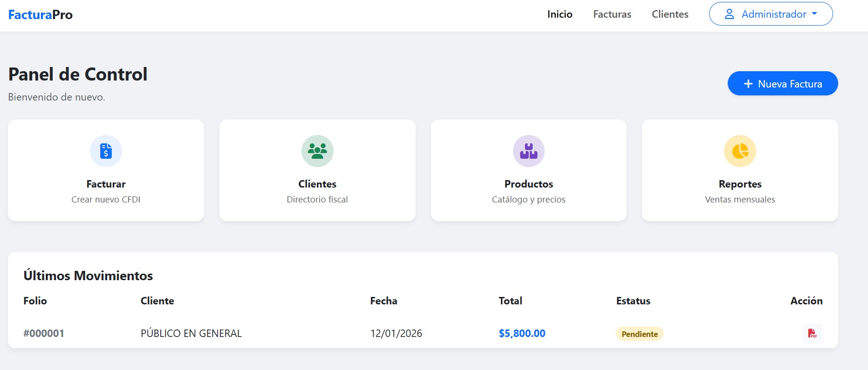Click the Productos boxes icon
868x370 pixels.
528,151
